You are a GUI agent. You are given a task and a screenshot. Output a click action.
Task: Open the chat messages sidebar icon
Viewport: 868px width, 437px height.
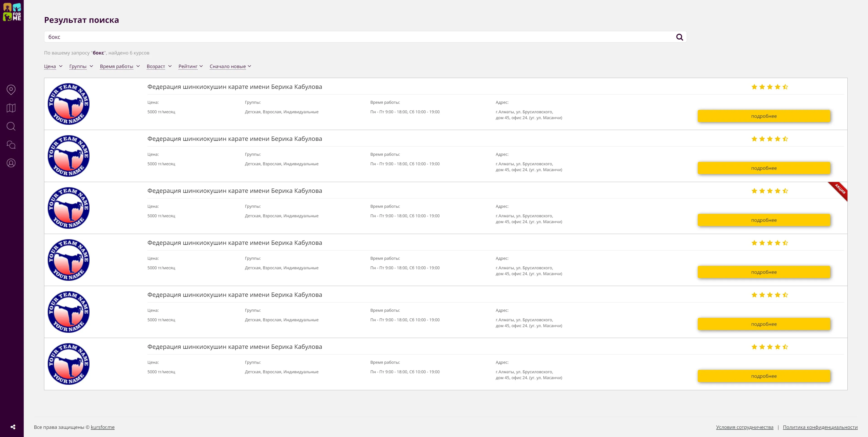[x=11, y=144]
